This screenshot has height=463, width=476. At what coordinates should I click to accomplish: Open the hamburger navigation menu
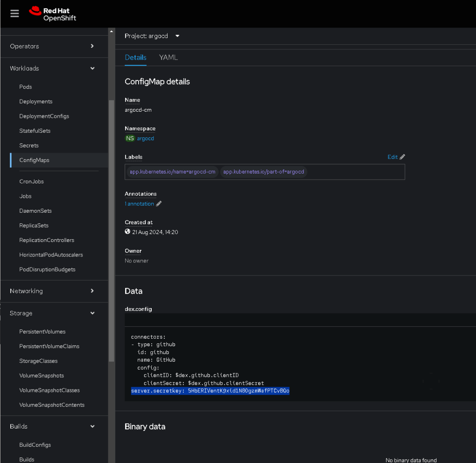coord(14,13)
